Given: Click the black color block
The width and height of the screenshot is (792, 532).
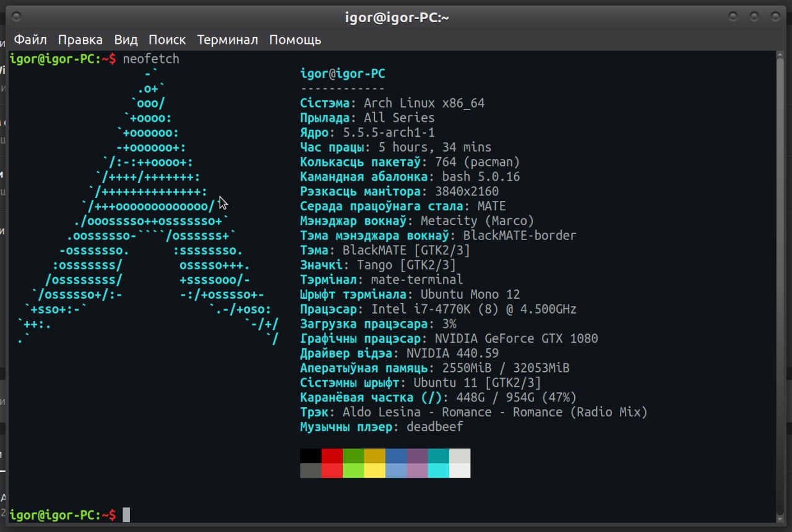Looking at the screenshot, I should (311, 456).
